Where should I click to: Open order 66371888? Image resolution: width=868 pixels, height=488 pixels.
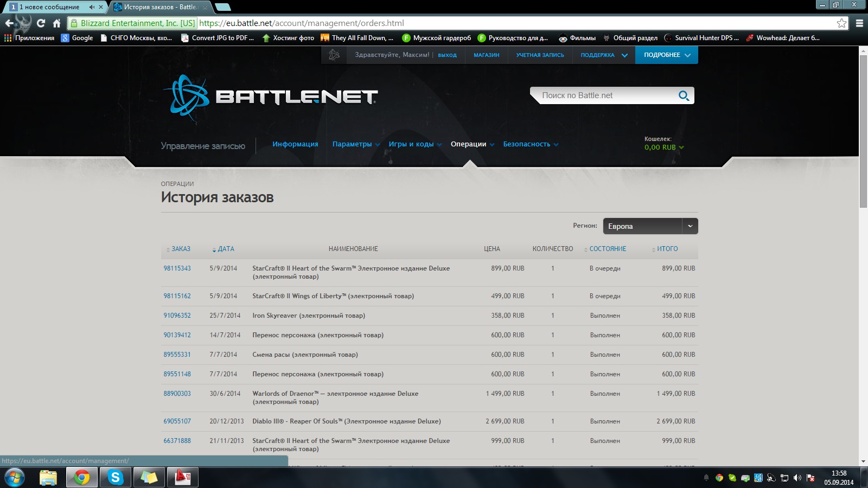[x=177, y=441]
